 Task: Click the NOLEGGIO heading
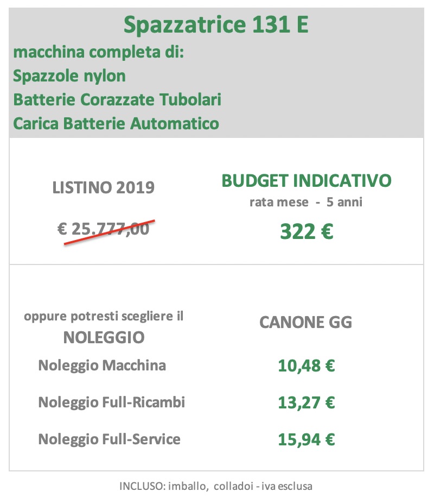pos(104,337)
